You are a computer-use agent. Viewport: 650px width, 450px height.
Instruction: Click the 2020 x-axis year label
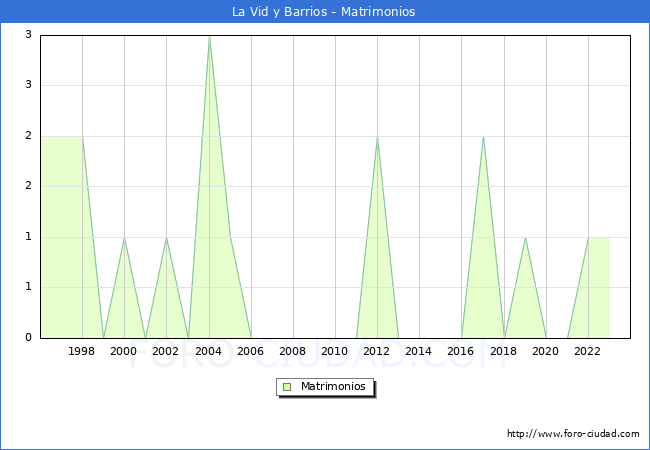(x=546, y=351)
